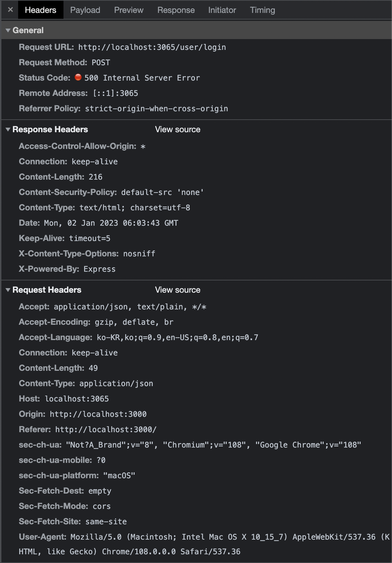Switch to the Response tab
Image resolution: width=392 pixels, height=563 pixels.
176,10
